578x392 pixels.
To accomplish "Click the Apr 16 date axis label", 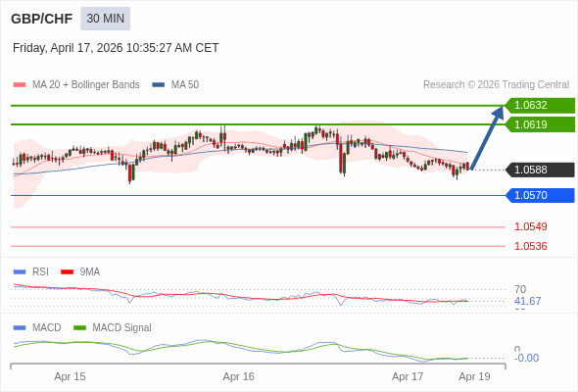I will pos(238,377).
